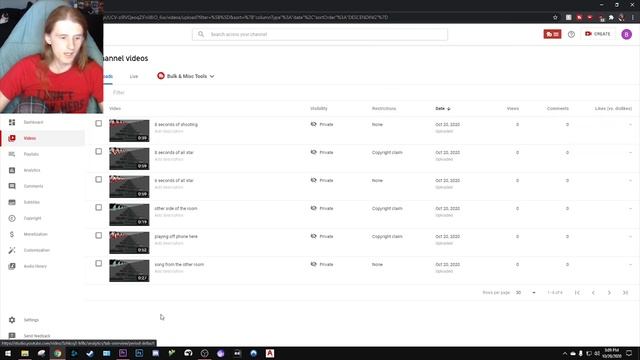Launch Premiere Pro from the taskbar
The height and width of the screenshot is (360, 640).
(123, 353)
